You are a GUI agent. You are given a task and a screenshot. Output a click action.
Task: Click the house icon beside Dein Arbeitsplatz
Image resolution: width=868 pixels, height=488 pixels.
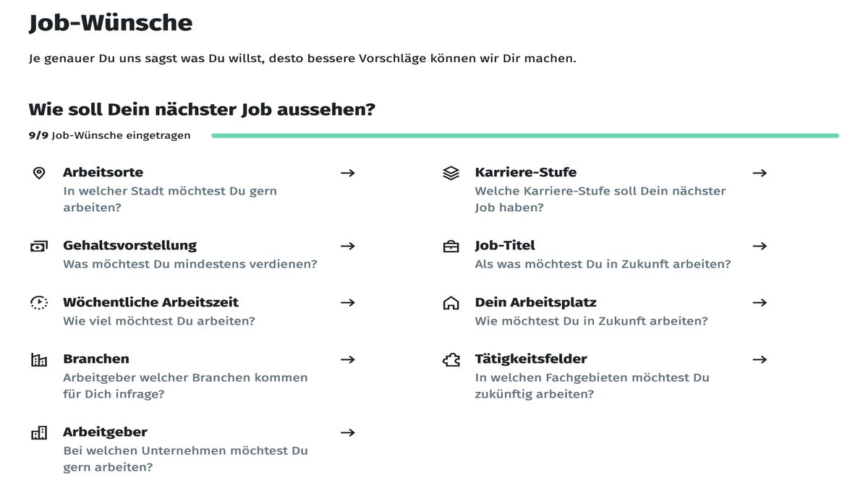tap(451, 303)
